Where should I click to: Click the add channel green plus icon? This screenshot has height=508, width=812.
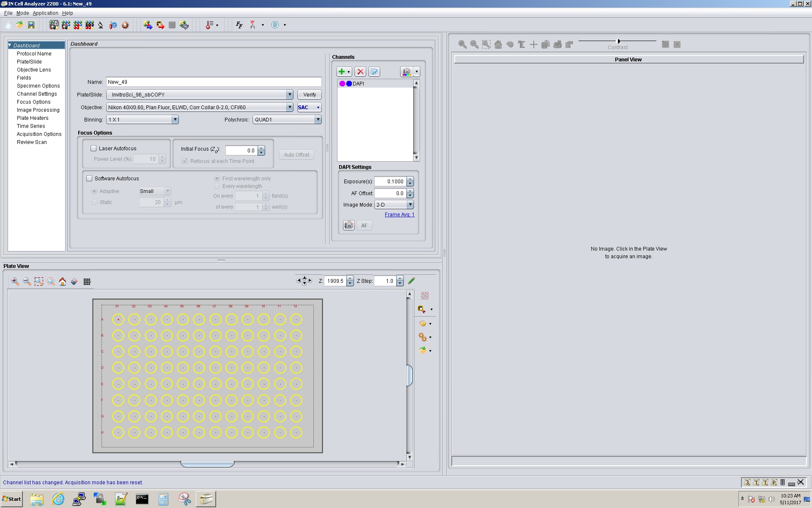(x=342, y=72)
